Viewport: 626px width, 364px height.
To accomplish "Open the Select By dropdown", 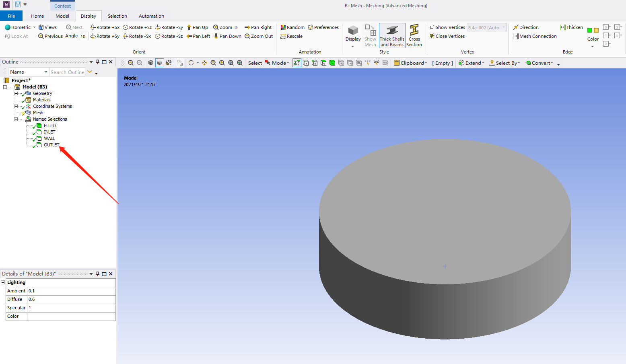I will coord(505,63).
